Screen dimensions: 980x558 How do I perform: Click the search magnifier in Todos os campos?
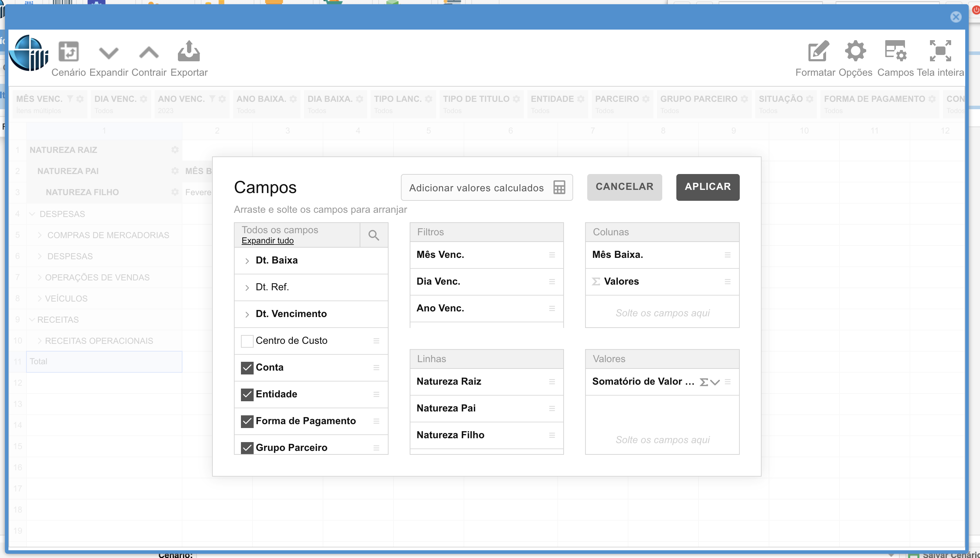[373, 235]
